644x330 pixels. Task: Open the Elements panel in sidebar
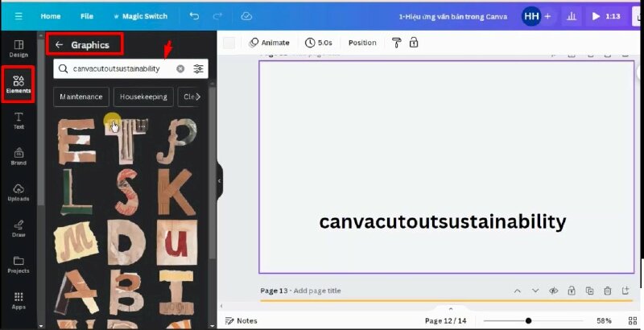point(18,83)
